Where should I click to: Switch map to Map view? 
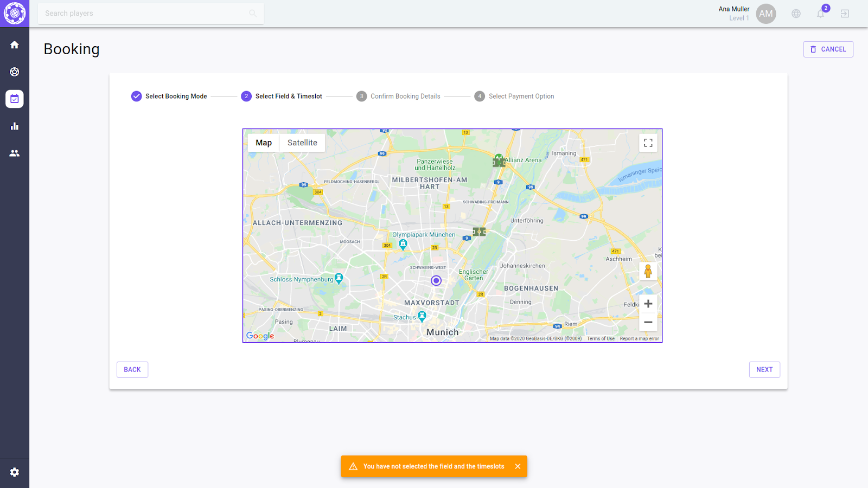[264, 143]
